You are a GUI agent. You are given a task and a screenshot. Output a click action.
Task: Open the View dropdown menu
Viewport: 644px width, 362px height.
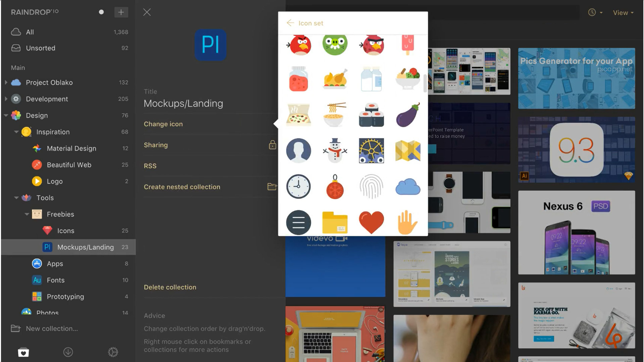click(x=623, y=12)
